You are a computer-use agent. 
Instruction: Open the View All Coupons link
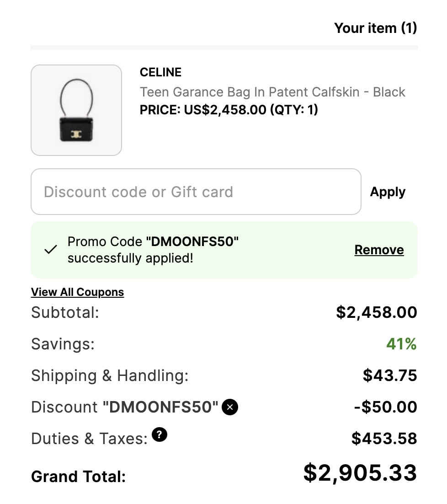pyautogui.click(x=77, y=292)
